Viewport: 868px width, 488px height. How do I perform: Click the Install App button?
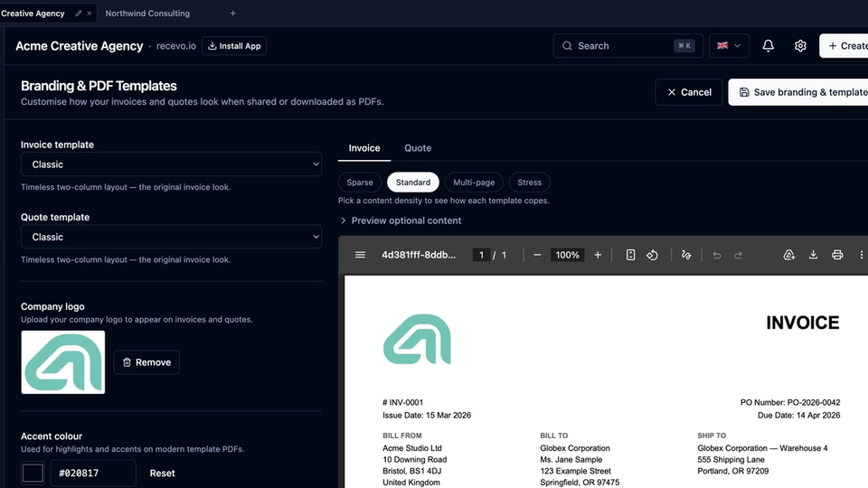click(x=234, y=46)
